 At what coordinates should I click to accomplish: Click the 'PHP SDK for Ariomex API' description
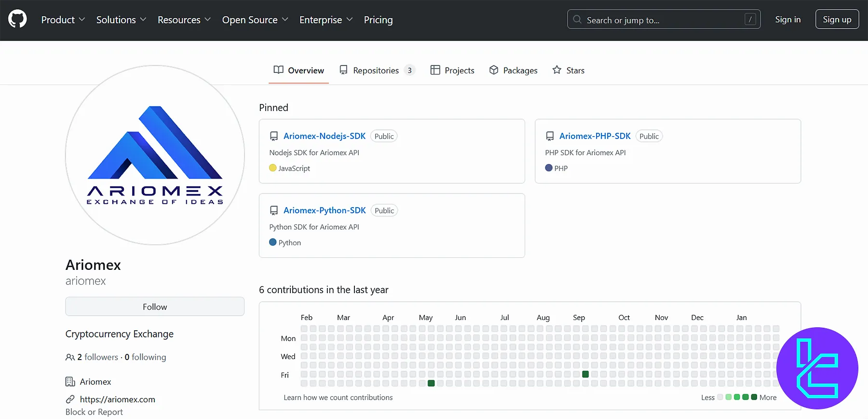point(585,153)
